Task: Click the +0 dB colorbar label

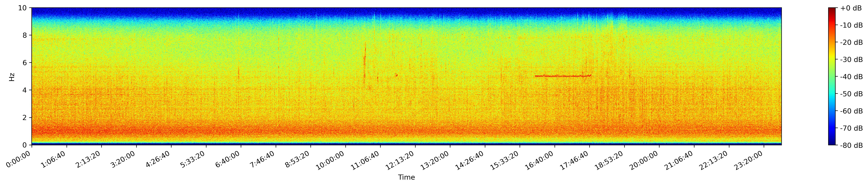Action: (851, 8)
